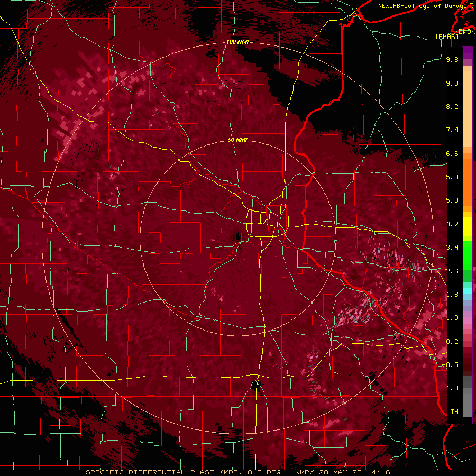
Task: Click the 2.6 legend value
Action: (x=452, y=271)
